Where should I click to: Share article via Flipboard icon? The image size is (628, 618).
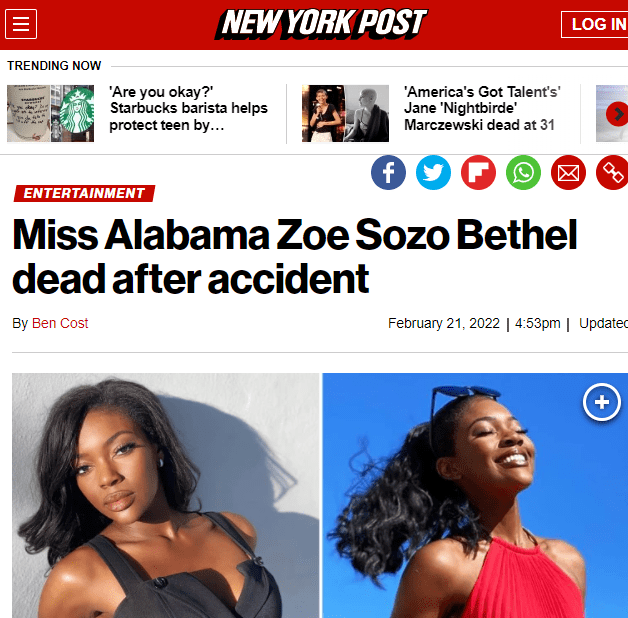click(478, 172)
